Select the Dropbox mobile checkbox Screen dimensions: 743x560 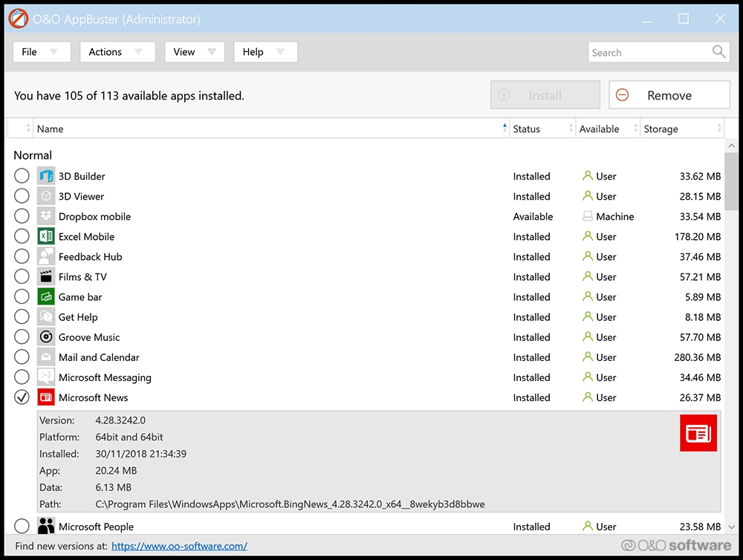click(x=22, y=217)
